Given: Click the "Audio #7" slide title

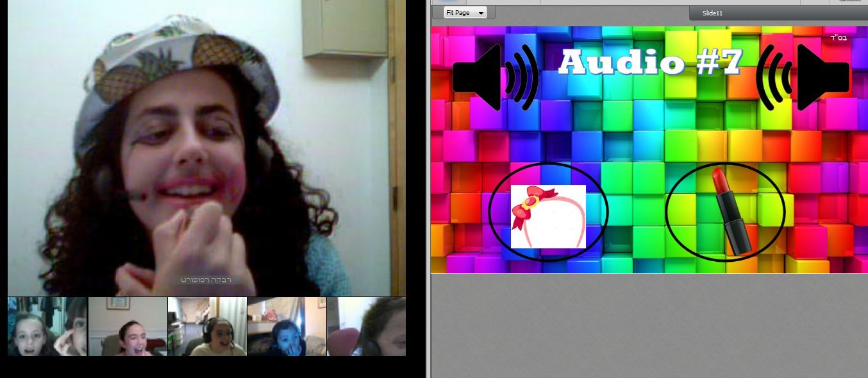Looking at the screenshot, I should (650, 63).
